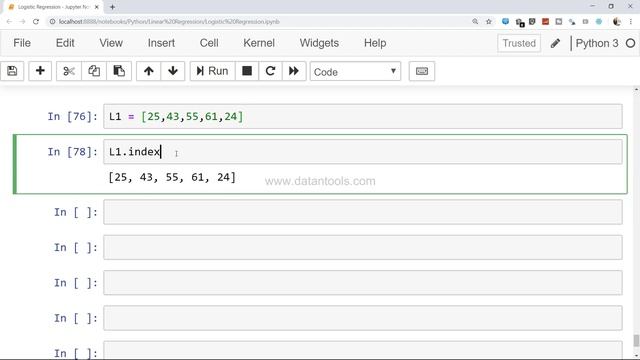Click the scrollbar up arrow at top right
640x360 pixels.
(636, 89)
